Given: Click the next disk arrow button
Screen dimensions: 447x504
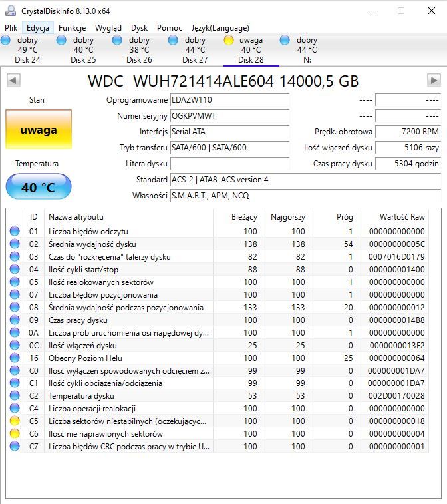Looking at the screenshot, I should [x=434, y=81].
